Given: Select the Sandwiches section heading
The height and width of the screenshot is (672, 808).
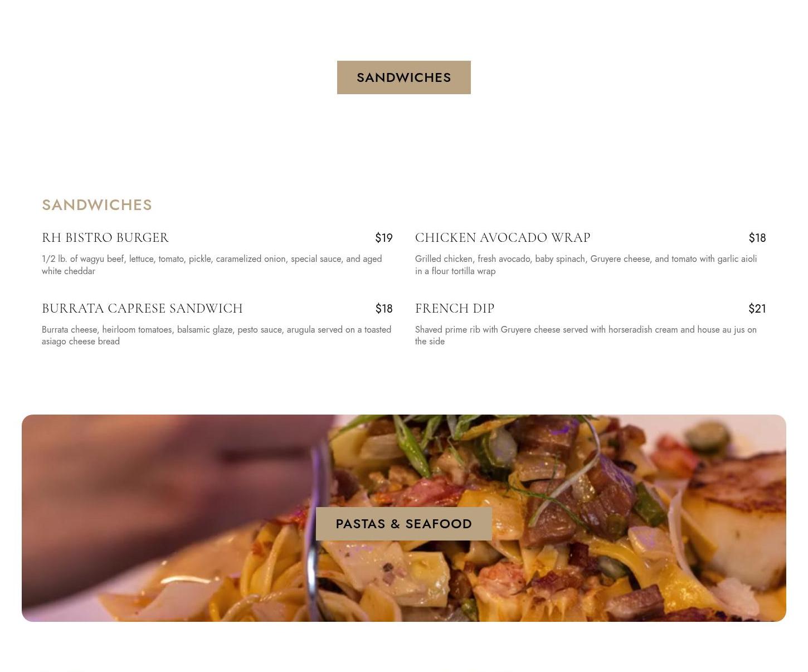Looking at the screenshot, I should [x=97, y=204].
